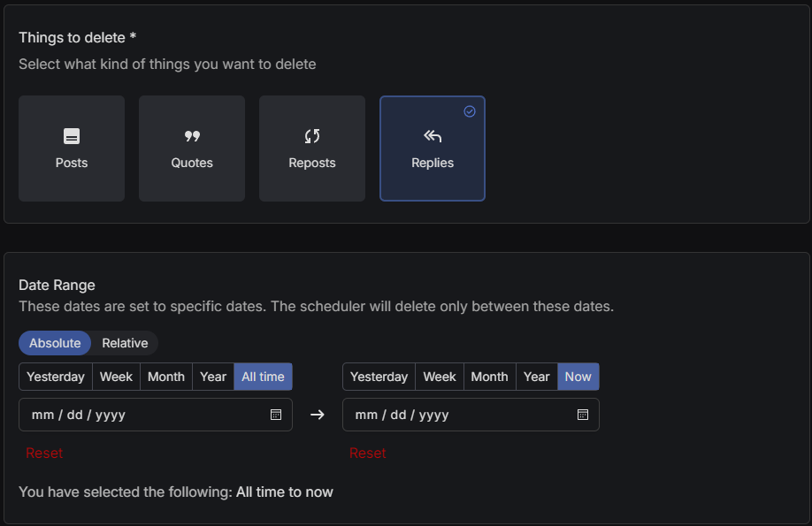Set start date preset to Month

pos(166,377)
